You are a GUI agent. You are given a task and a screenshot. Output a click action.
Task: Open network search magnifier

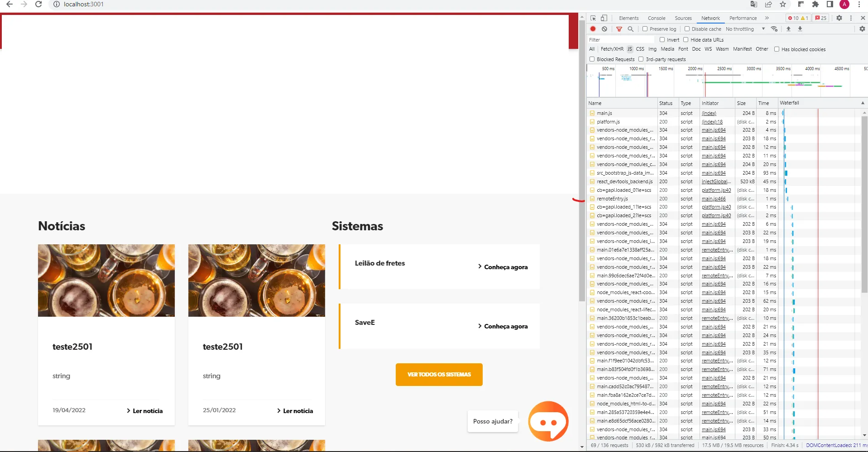click(x=630, y=29)
